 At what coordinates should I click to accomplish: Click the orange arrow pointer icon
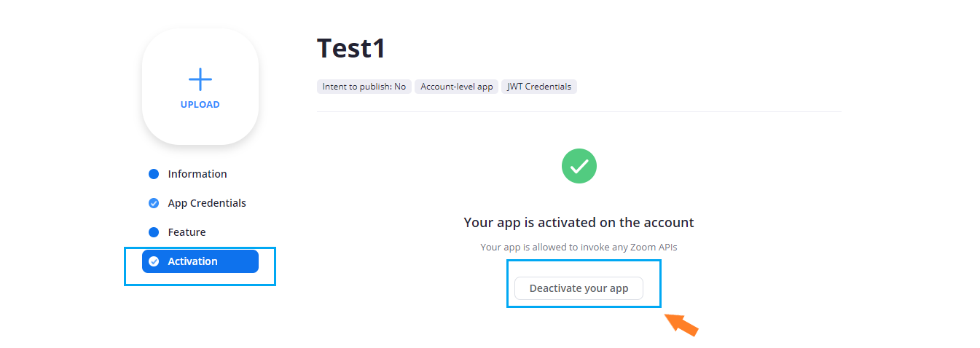coord(683,325)
